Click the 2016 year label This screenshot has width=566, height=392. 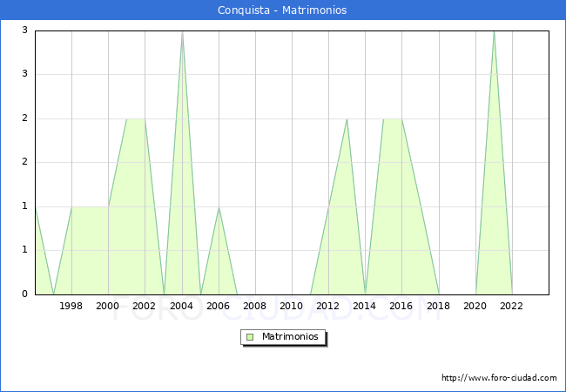coord(401,306)
